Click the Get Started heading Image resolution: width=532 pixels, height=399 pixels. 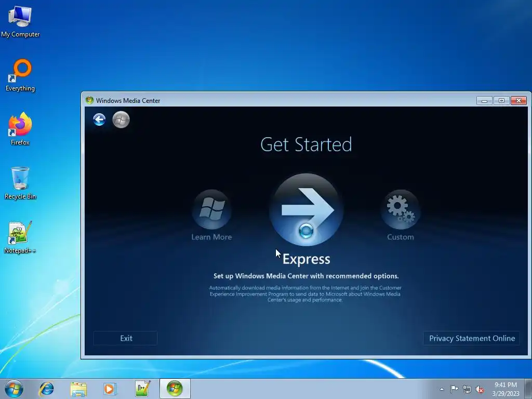point(306,144)
